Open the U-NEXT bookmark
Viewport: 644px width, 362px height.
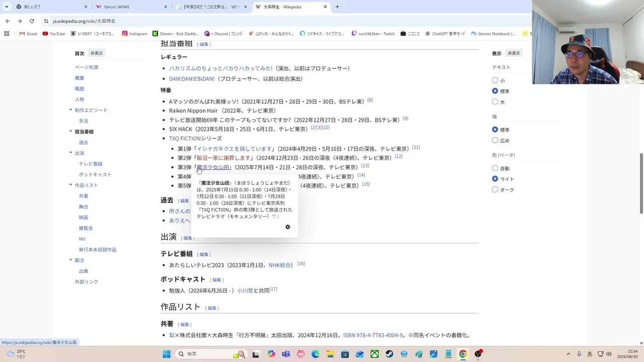92,34
